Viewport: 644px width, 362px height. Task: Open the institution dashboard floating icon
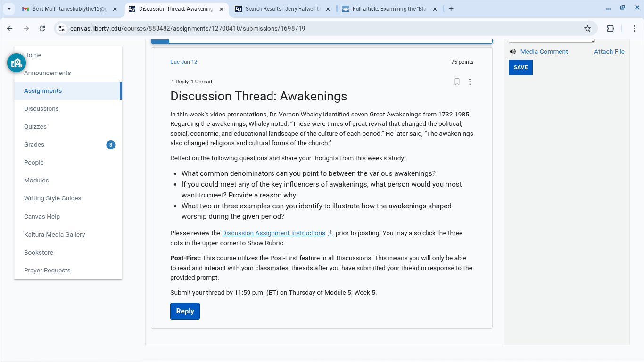coord(17,63)
